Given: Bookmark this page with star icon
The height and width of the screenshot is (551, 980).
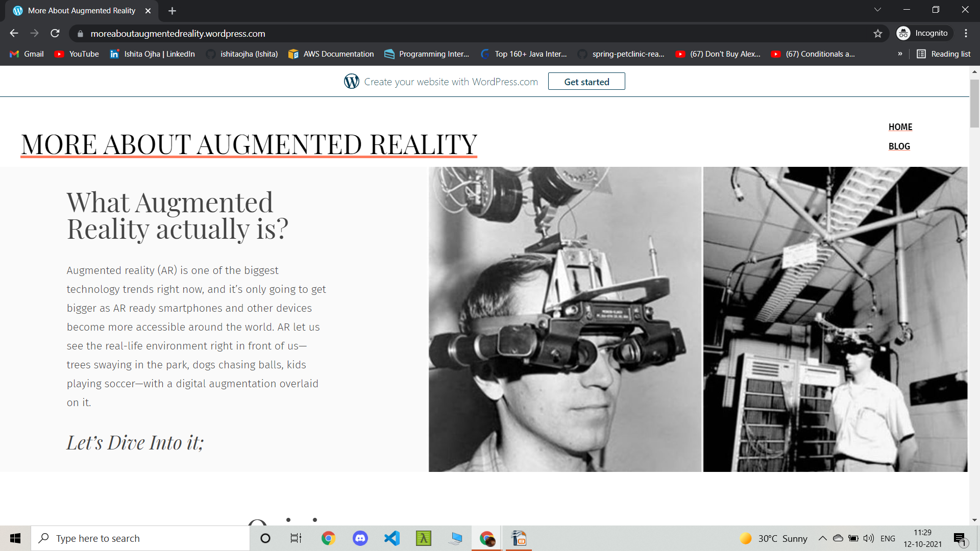Looking at the screenshot, I should coord(877,34).
